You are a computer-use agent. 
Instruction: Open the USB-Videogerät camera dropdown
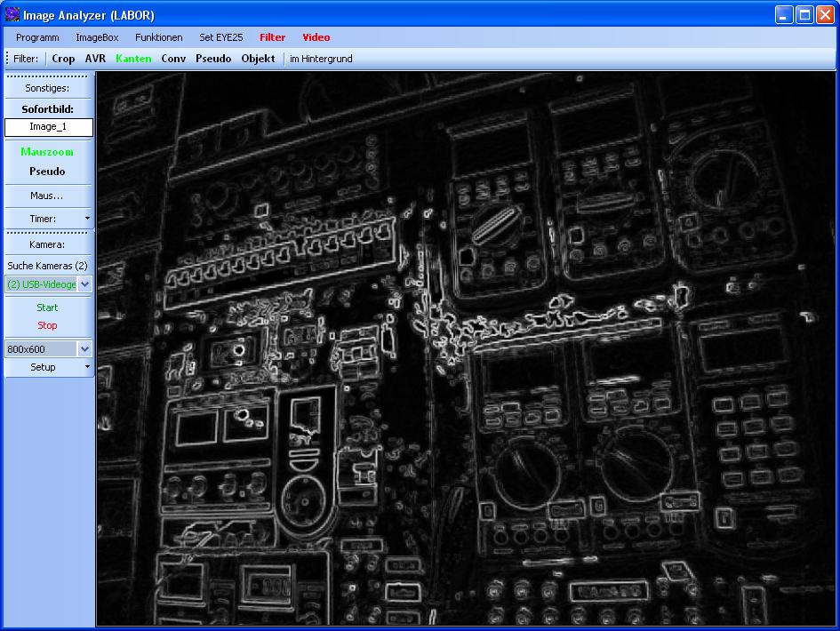click(84, 284)
